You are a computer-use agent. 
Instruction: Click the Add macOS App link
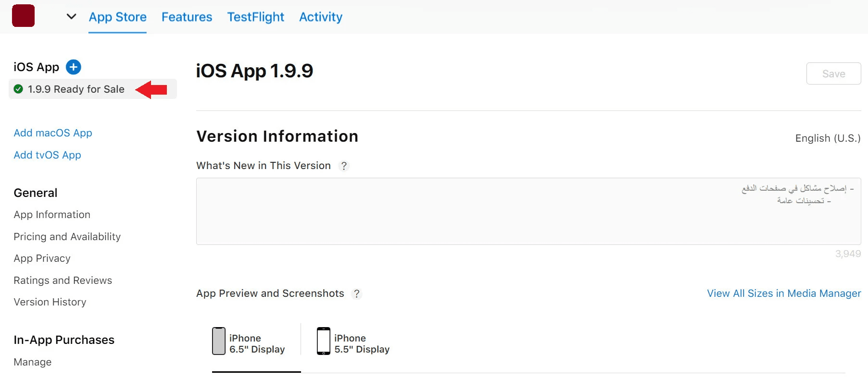tap(53, 133)
